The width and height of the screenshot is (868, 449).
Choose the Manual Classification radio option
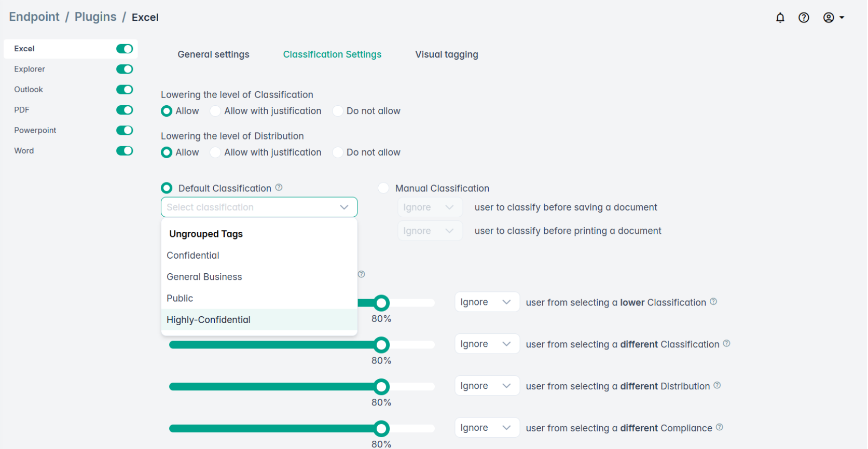pos(383,188)
